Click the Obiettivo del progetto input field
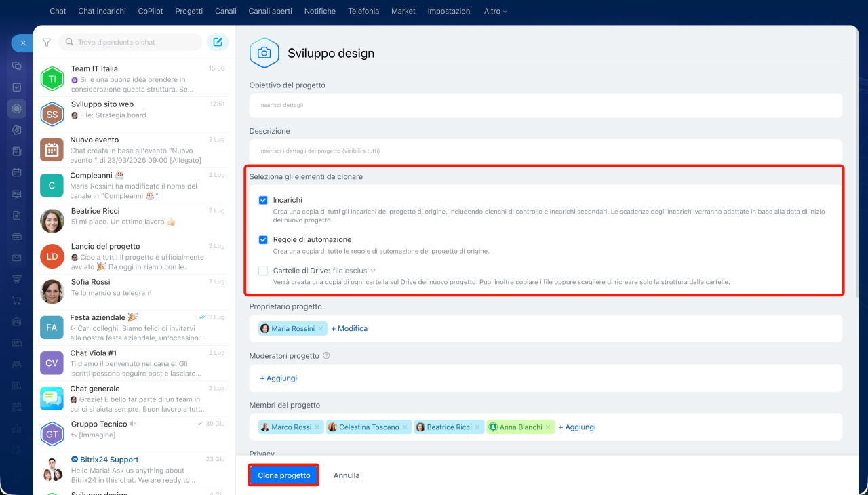Screen dimensions: 868x495 click(x=546, y=105)
